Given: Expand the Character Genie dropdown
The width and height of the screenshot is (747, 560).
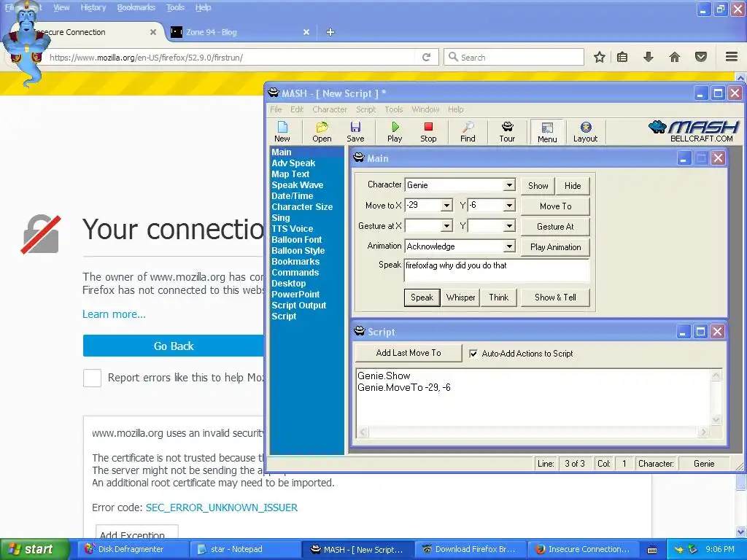Looking at the screenshot, I should [509, 184].
